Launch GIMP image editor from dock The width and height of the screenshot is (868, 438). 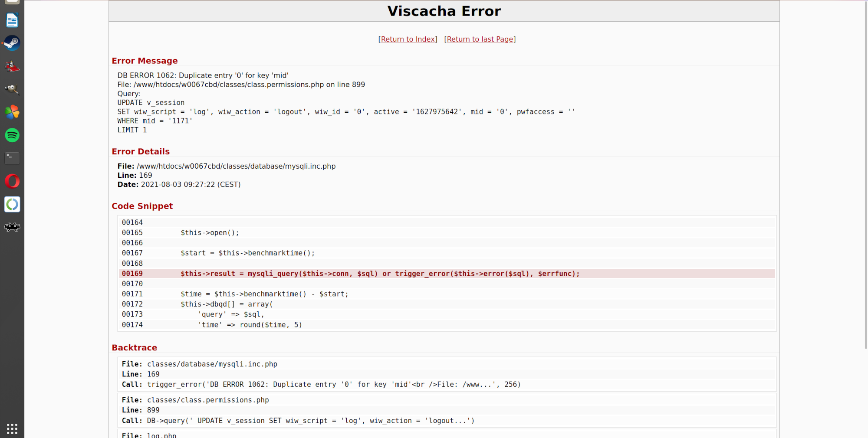[12, 89]
